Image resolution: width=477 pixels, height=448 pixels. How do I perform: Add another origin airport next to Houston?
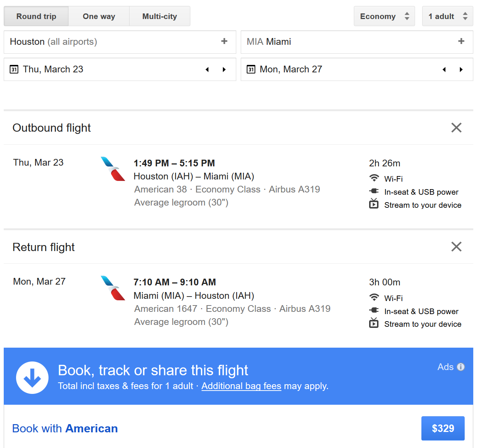point(224,41)
